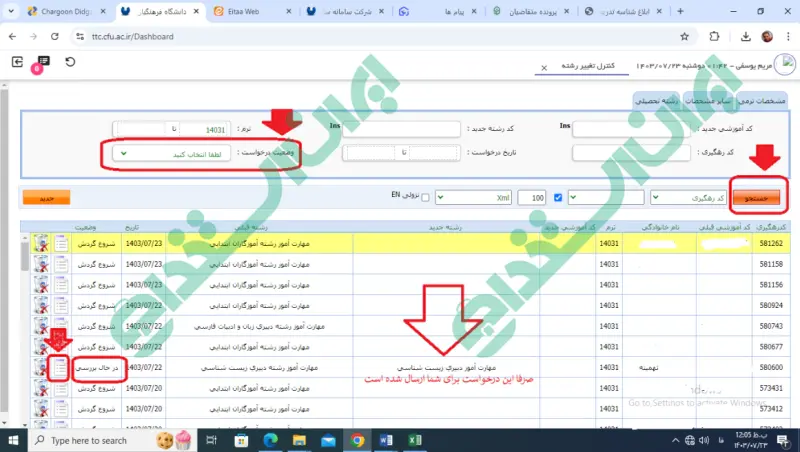The width and height of the screenshot is (800, 452).
Task: Open the document icon in the 580600 row
Action: [61, 368]
